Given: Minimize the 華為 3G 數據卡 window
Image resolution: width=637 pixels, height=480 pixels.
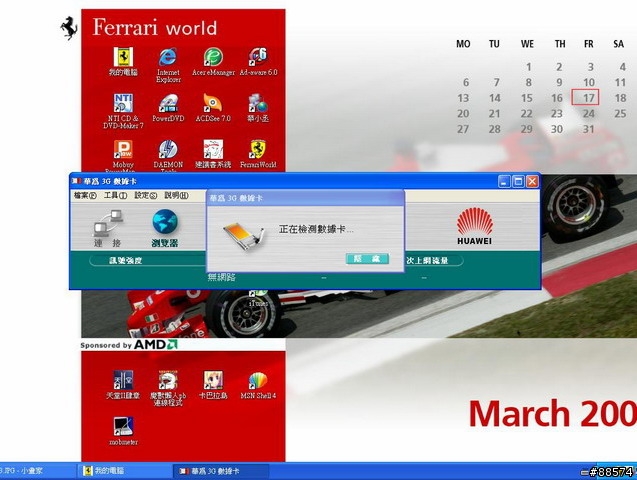Looking at the screenshot, I should 504,182.
